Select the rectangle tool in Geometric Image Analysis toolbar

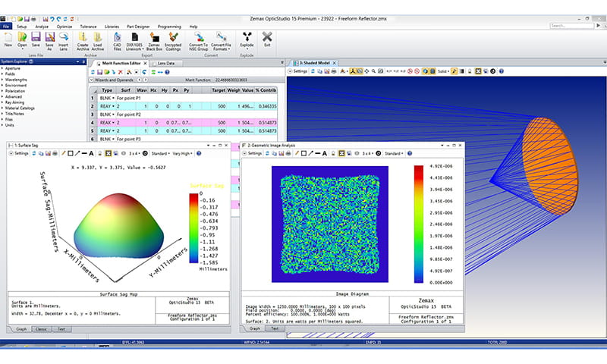click(x=304, y=153)
